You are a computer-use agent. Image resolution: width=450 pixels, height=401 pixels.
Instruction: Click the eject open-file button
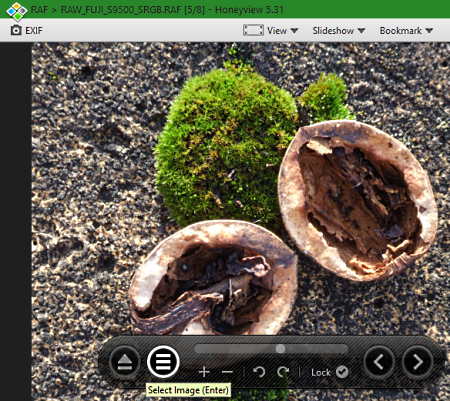tap(125, 362)
